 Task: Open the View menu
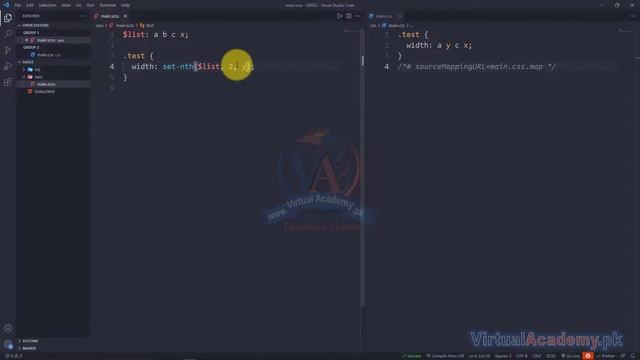tap(66, 5)
